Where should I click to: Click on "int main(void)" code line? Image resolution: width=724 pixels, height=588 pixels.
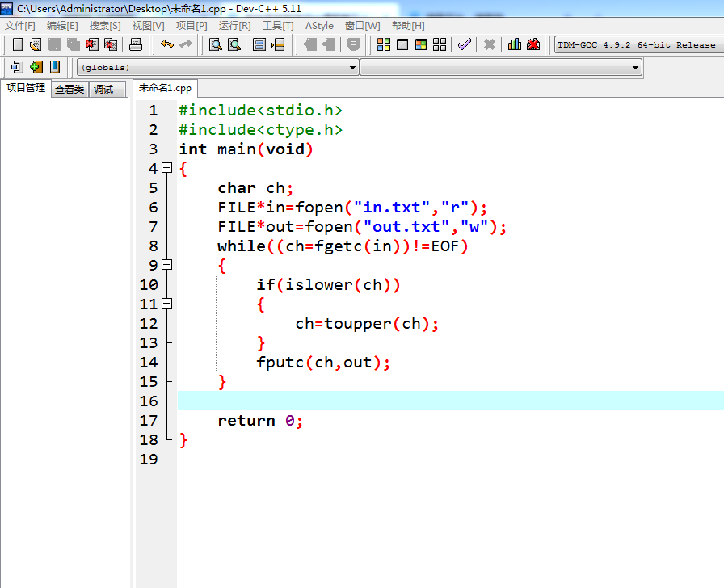tap(246, 149)
